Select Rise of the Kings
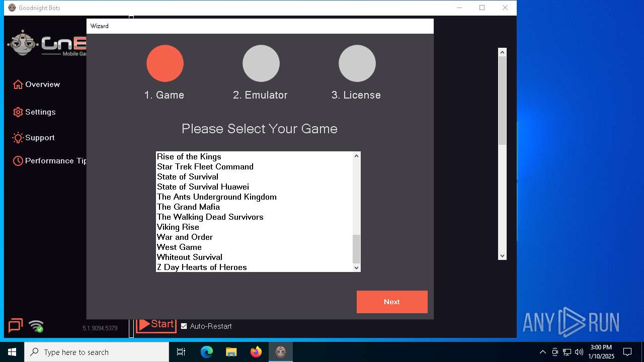The height and width of the screenshot is (362, 644). click(x=255, y=157)
